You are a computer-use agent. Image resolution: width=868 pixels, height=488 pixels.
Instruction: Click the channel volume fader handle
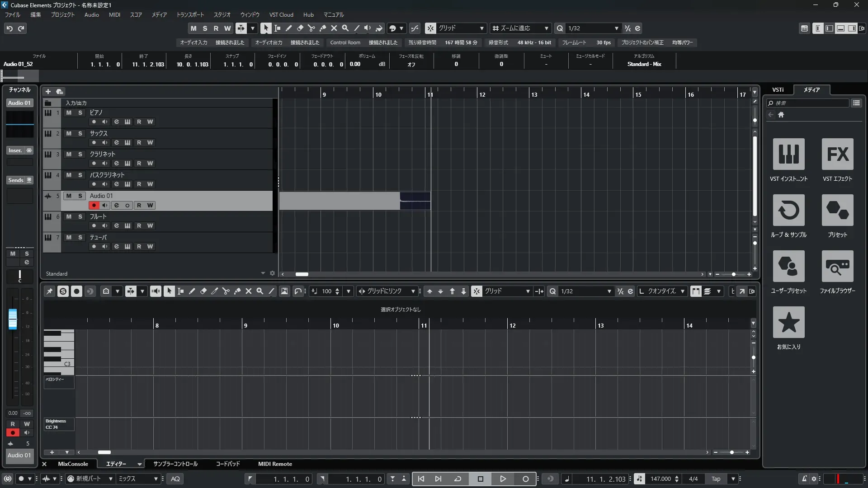(13, 319)
